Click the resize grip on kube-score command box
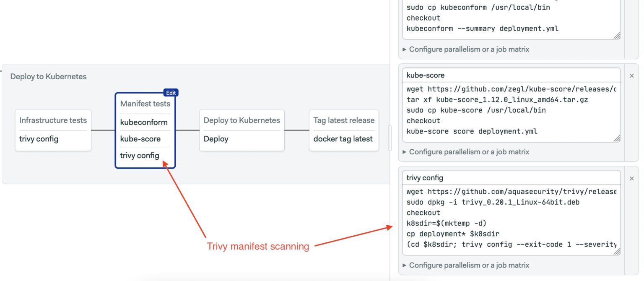 [617, 138]
